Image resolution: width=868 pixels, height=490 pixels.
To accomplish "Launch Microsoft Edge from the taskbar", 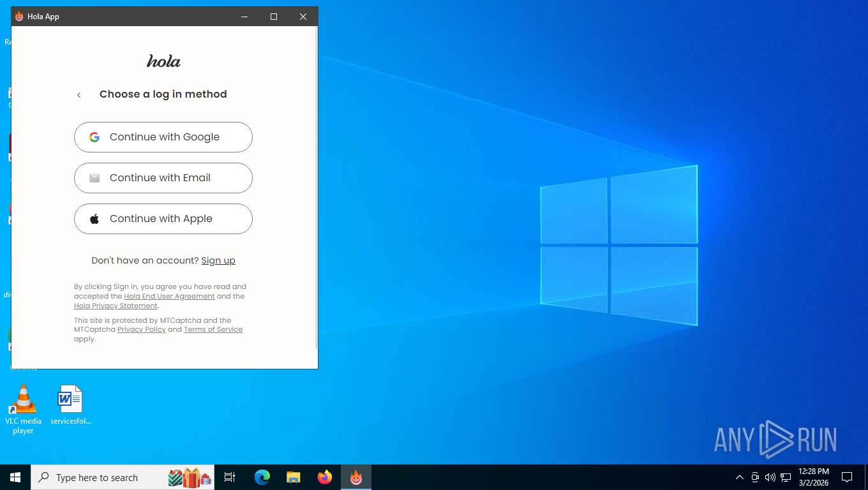I will (x=262, y=477).
